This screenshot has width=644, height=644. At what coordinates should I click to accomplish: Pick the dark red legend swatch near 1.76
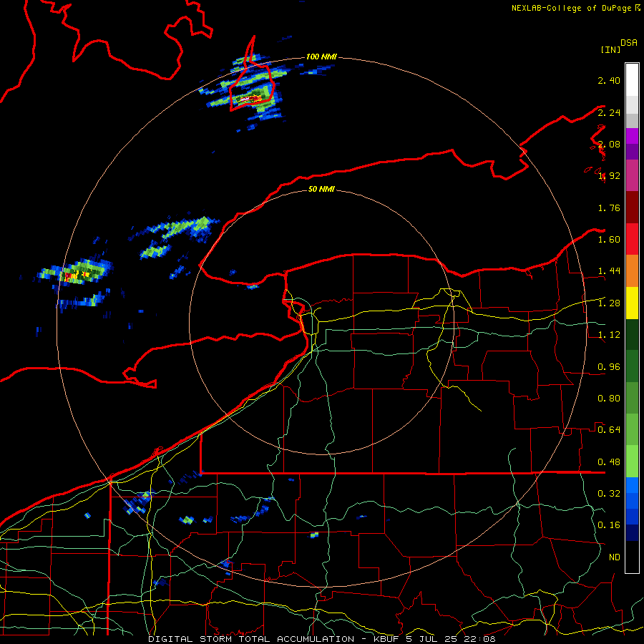(x=632, y=208)
